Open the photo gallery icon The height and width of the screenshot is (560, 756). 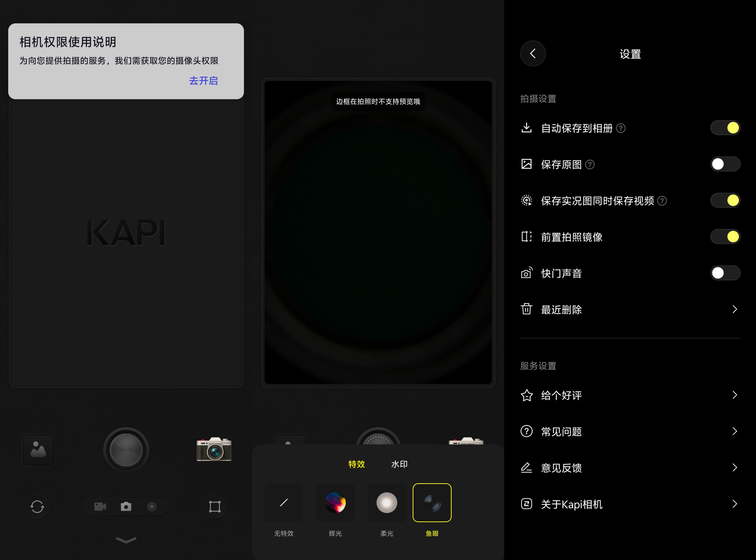(x=38, y=450)
